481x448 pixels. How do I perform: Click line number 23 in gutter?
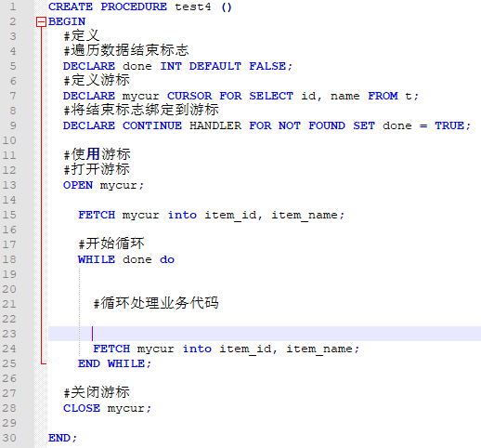9,334
